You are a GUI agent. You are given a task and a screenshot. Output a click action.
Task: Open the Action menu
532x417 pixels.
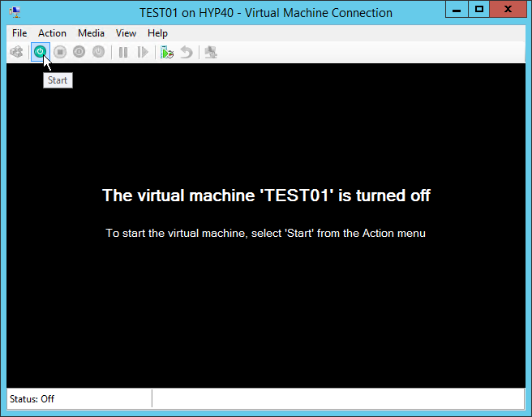pyautogui.click(x=52, y=33)
